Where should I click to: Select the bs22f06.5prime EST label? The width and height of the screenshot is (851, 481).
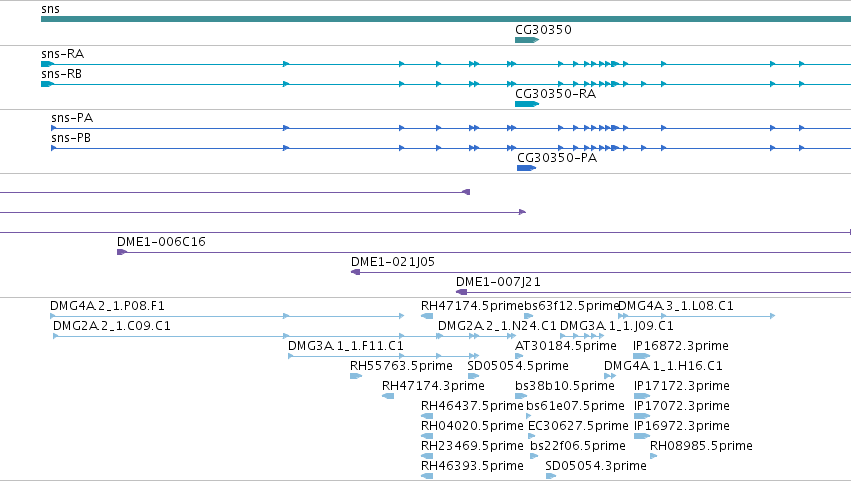coord(578,446)
